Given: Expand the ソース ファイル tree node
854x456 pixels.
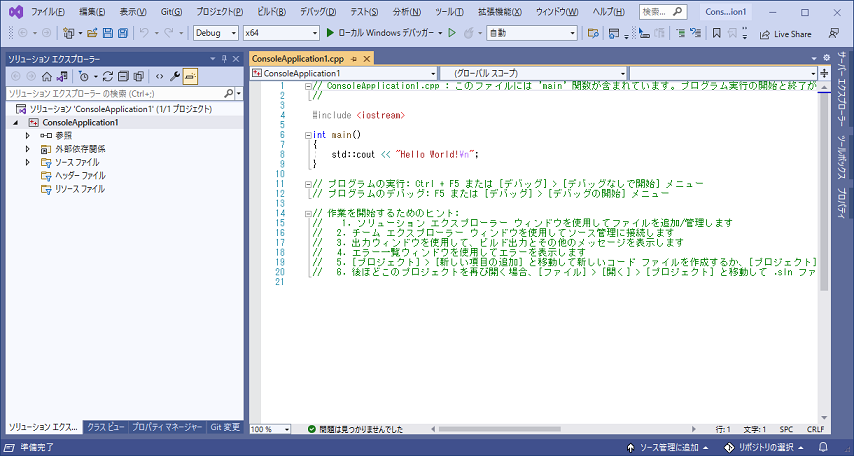Looking at the screenshot, I should 28,162.
